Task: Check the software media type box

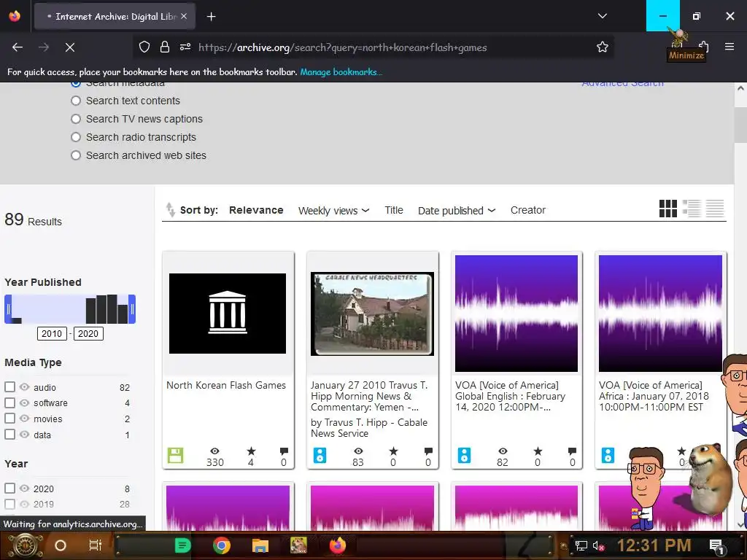Action: (x=9, y=402)
